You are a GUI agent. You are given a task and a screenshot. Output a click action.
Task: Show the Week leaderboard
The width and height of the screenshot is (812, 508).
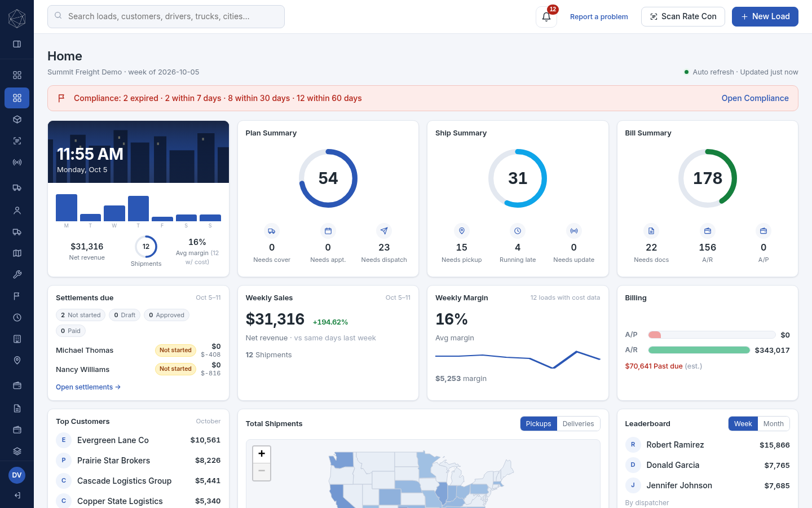[743, 424]
